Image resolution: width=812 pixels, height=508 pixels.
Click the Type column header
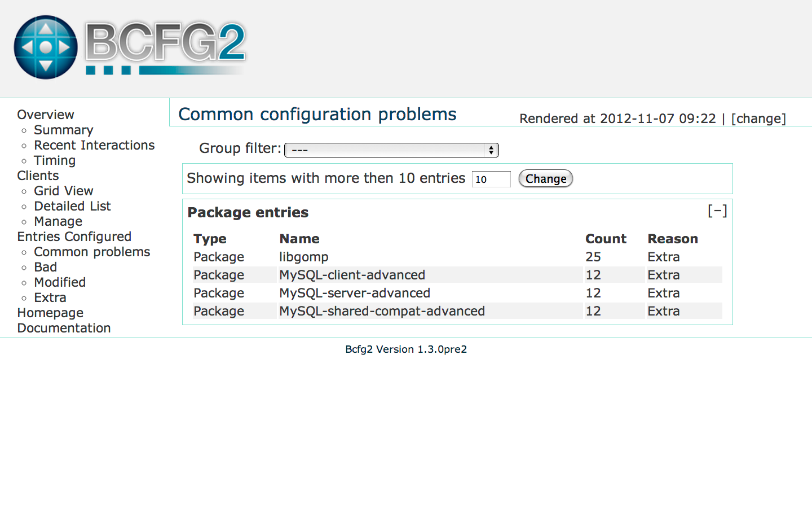(x=210, y=239)
